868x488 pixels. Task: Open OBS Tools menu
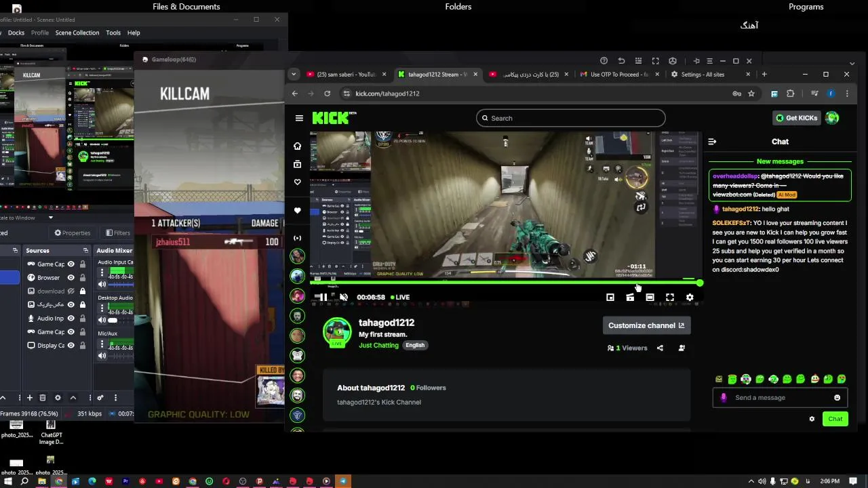(113, 33)
